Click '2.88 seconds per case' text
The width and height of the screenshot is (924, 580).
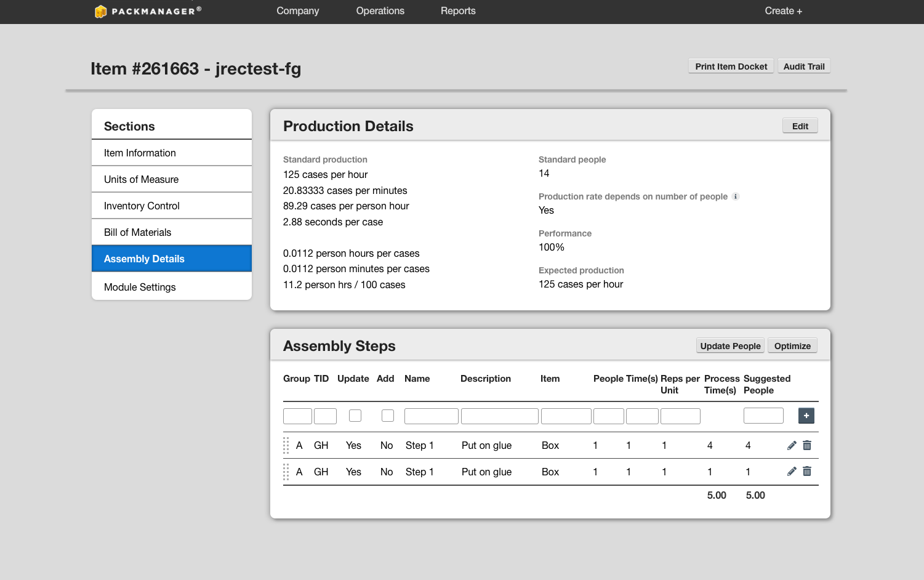coord(333,222)
